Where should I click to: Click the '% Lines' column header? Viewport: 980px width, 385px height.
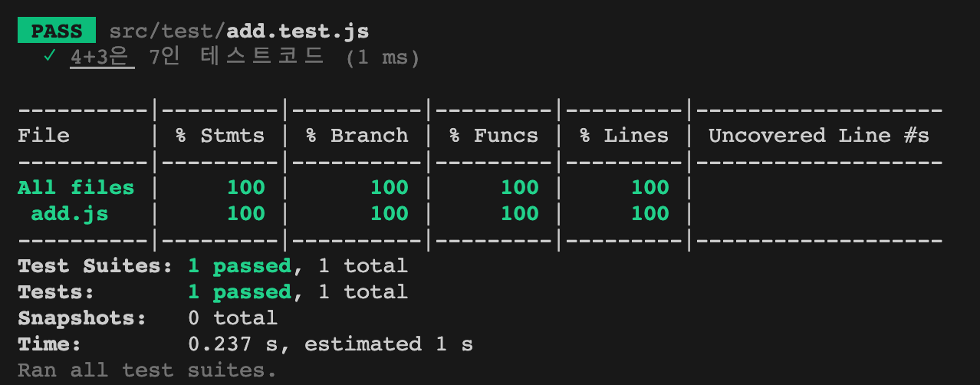click(x=623, y=136)
